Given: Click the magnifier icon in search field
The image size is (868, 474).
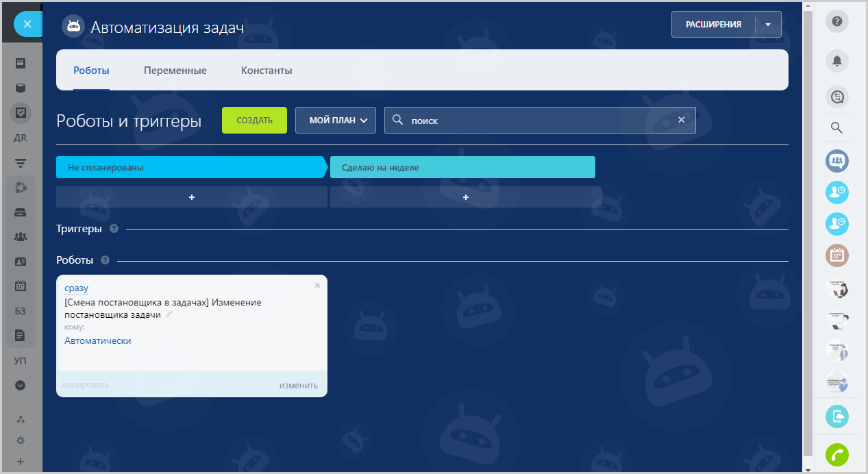Looking at the screenshot, I should pos(397,120).
